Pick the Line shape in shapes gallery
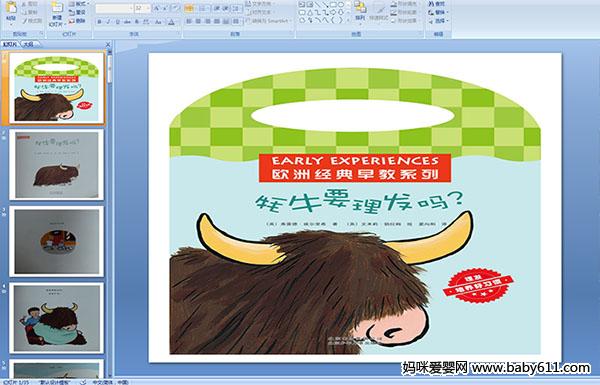Screen dimensions: 600x385 (318, 4)
